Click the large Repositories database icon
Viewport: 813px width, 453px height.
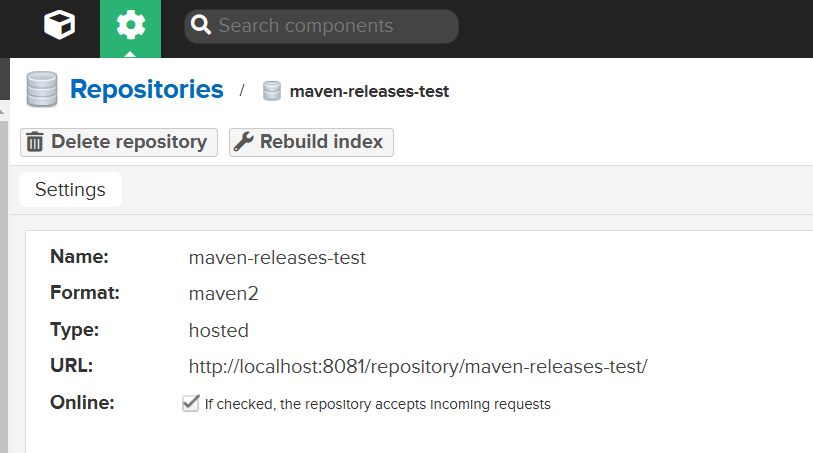(x=42, y=89)
